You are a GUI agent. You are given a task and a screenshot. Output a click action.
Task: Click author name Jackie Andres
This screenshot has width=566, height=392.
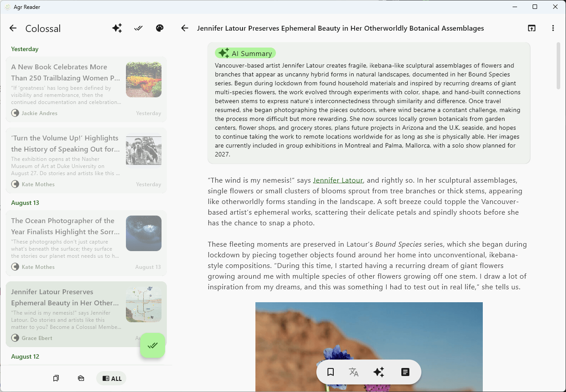(x=40, y=113)
